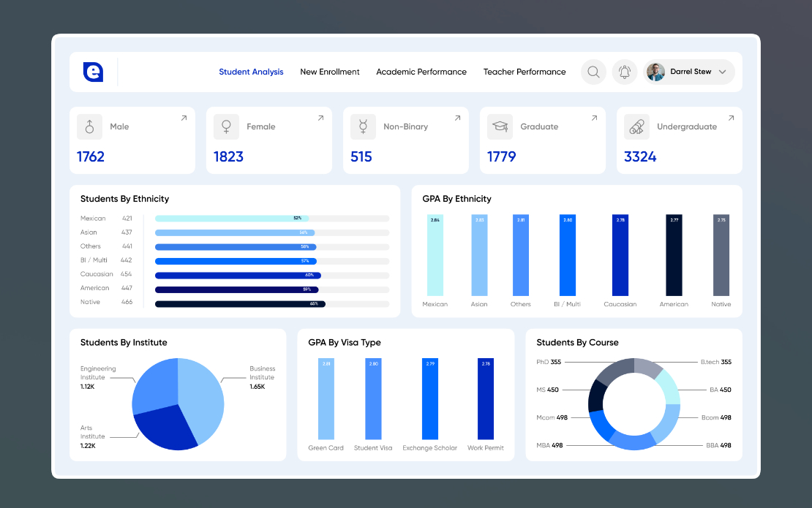Expand the Darrel Stew account chevron
This screenshot has width=812, height=508.
point(723,72)
